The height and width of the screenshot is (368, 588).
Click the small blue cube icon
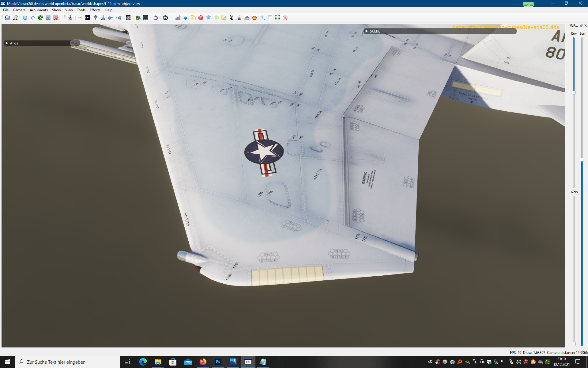pyautogui.click(x=186, y=18)
